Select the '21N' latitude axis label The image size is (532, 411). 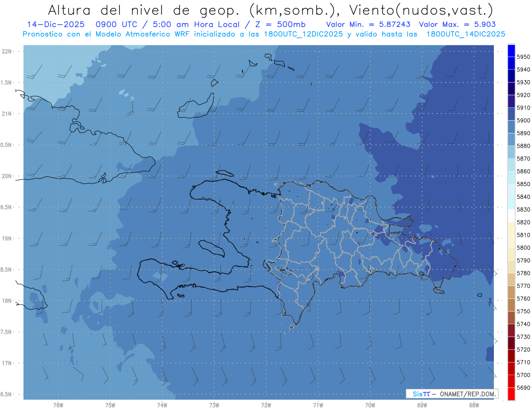[x=7, y=114]
